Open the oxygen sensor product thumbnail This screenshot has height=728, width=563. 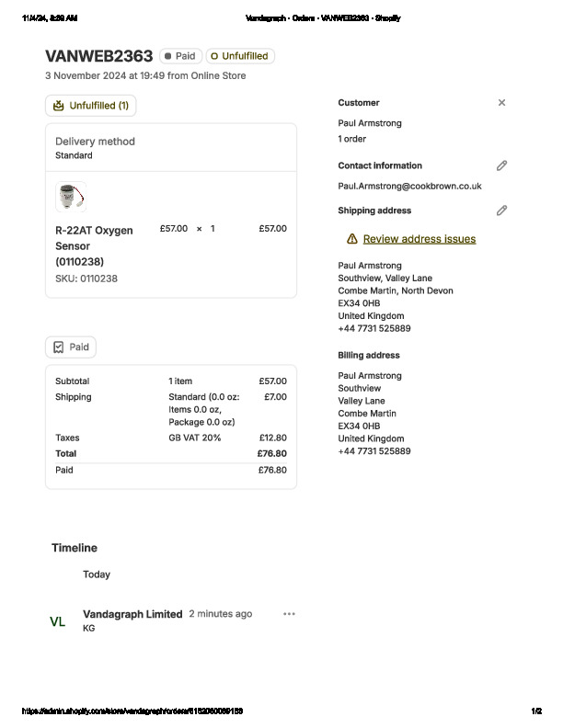[71, 196]
